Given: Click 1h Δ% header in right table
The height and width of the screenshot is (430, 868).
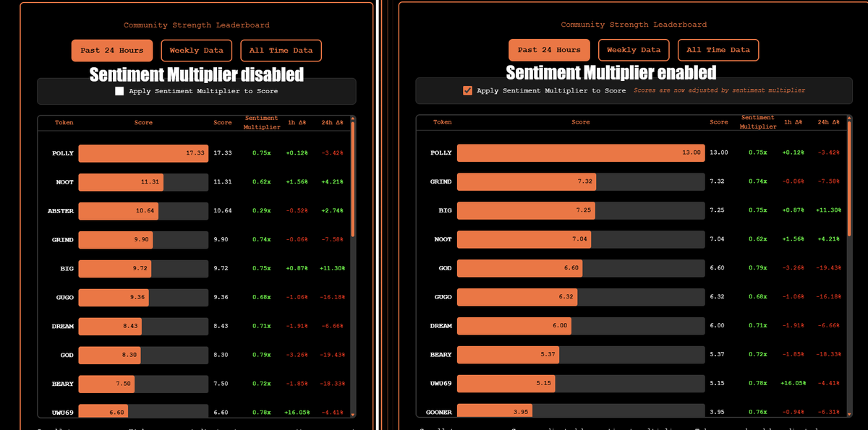Looking at the screenshot, I should tap(793, 122).
